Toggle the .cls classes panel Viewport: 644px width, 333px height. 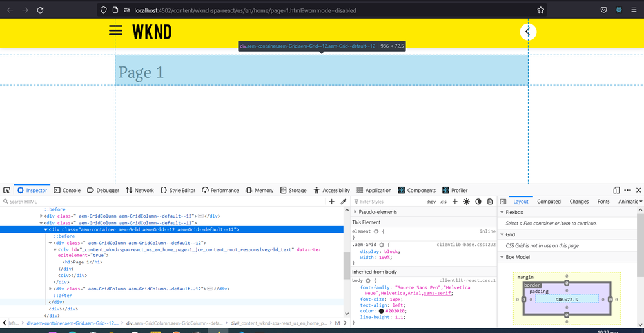443,202
